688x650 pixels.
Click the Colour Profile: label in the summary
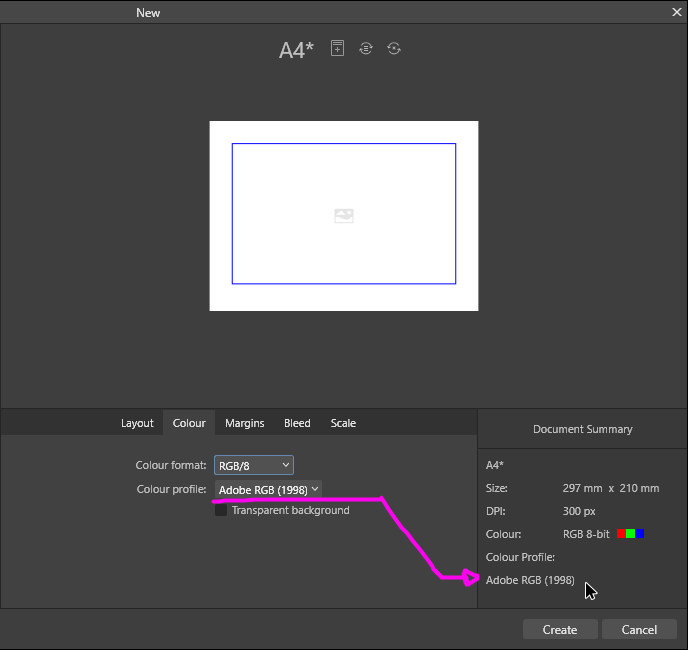pos(520,557)
